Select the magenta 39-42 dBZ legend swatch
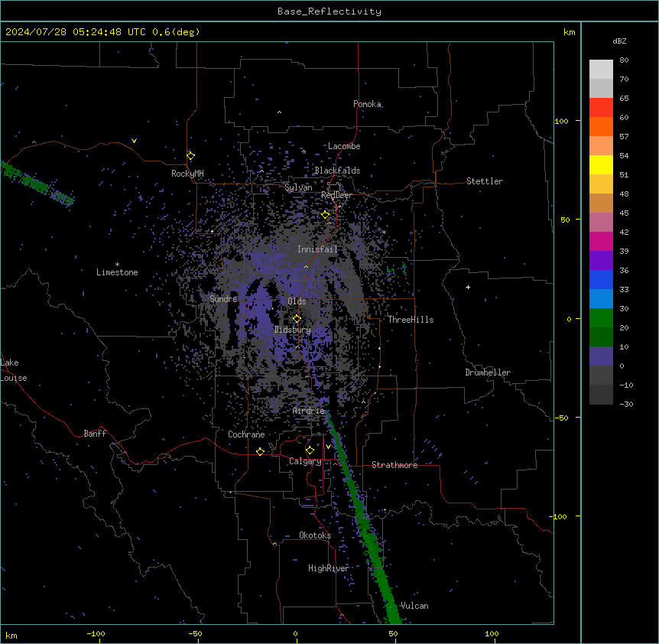659x644 pixels. tap(601, 242)
